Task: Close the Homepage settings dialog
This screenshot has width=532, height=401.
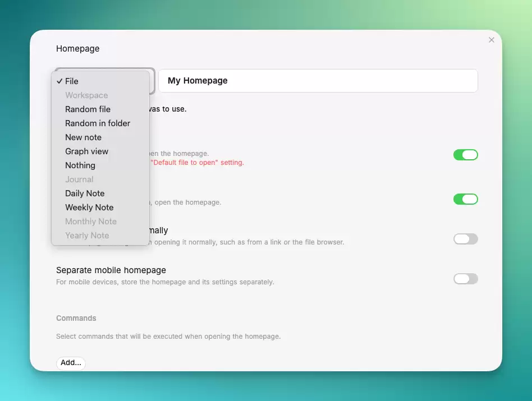Action: tap(491, 40)
